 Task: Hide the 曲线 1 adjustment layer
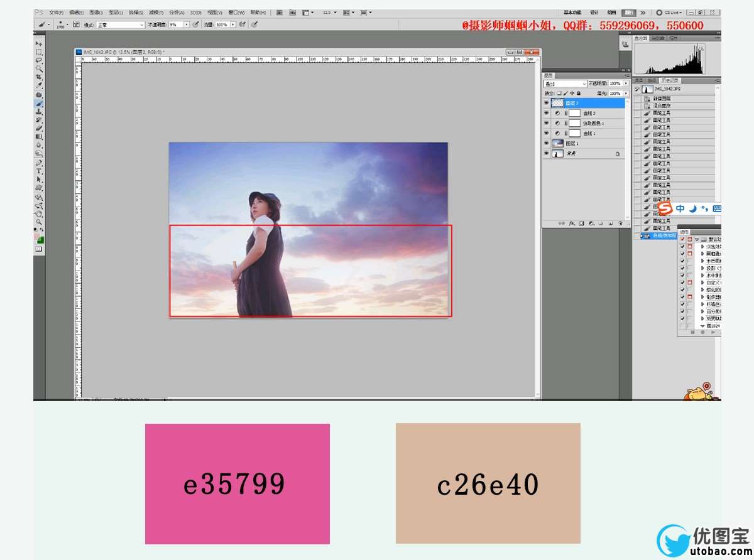[x=546, y=133]
